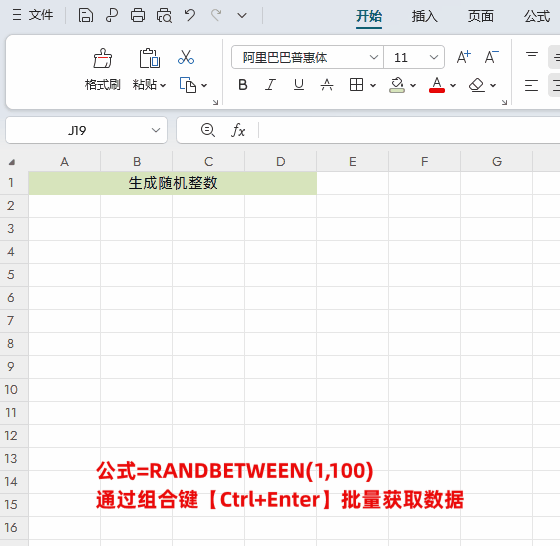Click the Name Box showing J19
The height and width of the screenshot is (546, 560).
tap(77, 130)
